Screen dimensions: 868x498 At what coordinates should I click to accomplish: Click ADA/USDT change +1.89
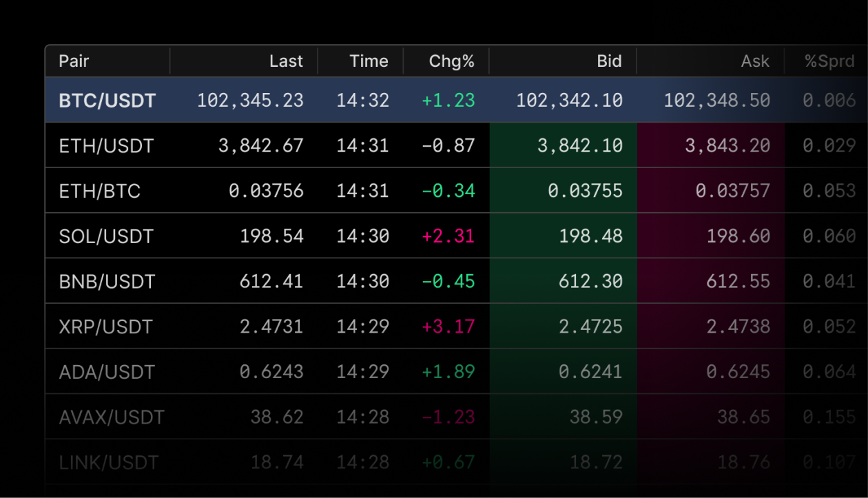tap(448, 372)
